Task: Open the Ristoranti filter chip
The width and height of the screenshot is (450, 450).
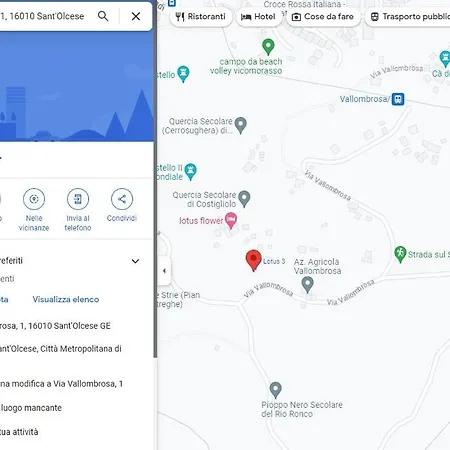Action: pyautogui.click(x=201, y=16)
